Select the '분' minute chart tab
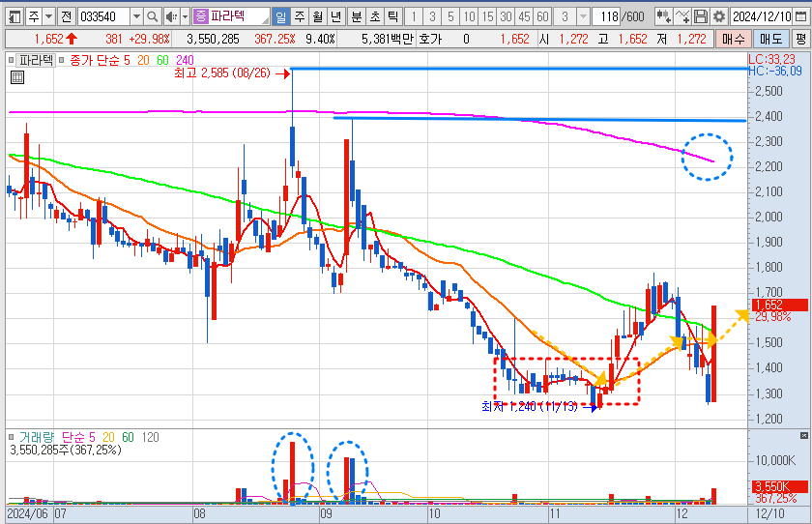 click(357, 17)
